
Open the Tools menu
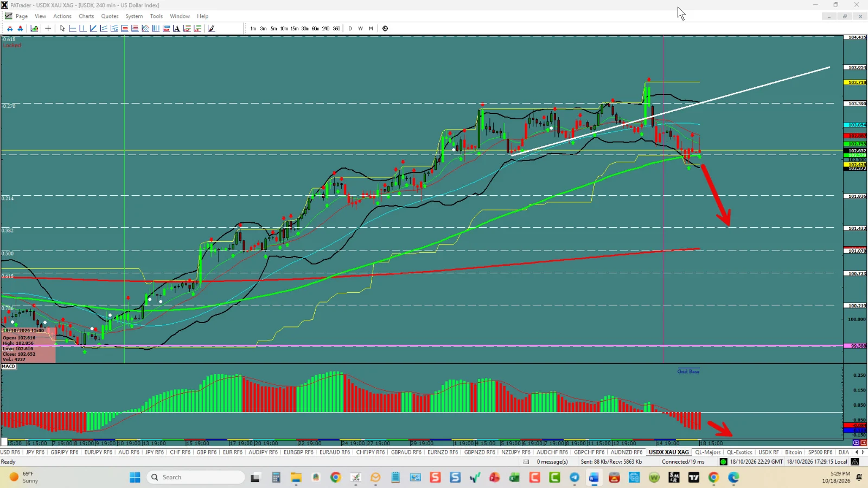156,16
